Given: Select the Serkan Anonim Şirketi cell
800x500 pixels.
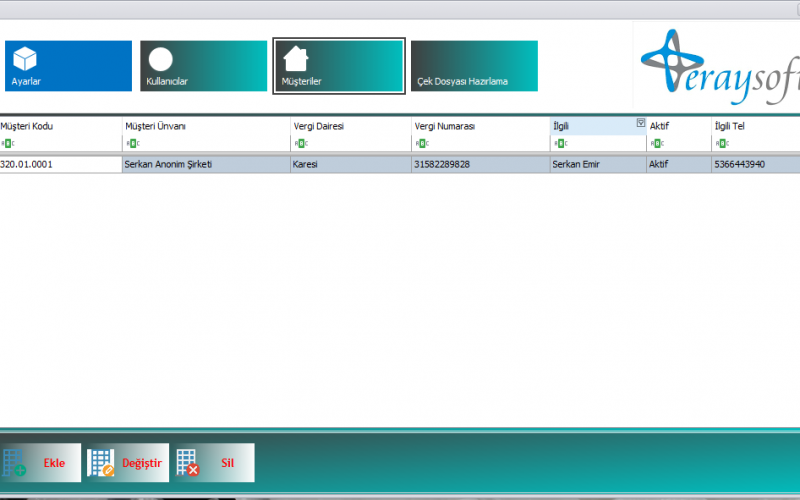Looking at the screenshot, I should point(205,164).
